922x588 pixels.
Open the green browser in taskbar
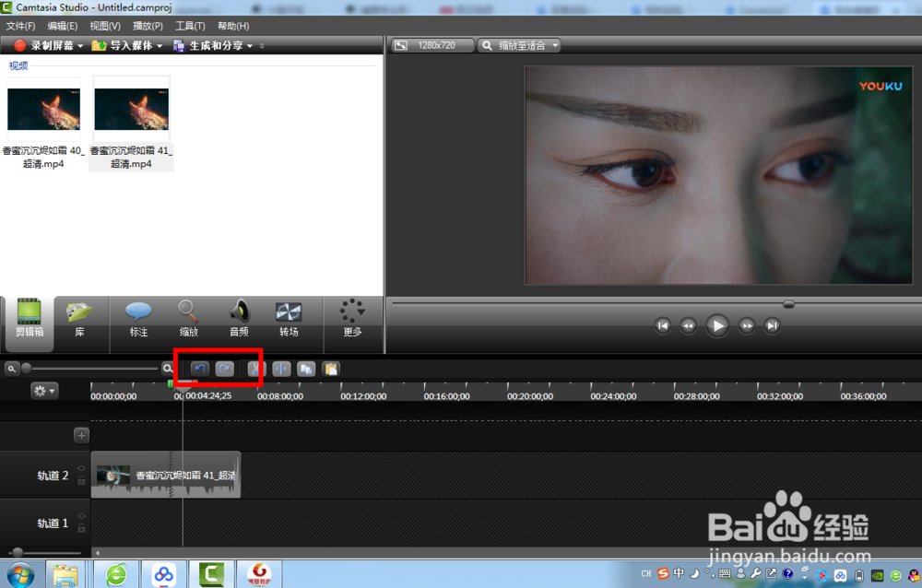click(116, 574)
